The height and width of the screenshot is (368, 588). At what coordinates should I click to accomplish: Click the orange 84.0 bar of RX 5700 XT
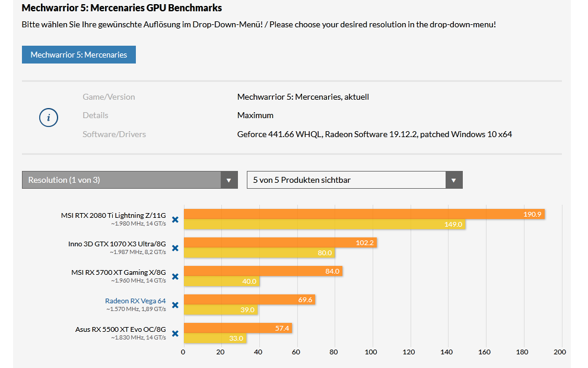click(x=261, y=272)
